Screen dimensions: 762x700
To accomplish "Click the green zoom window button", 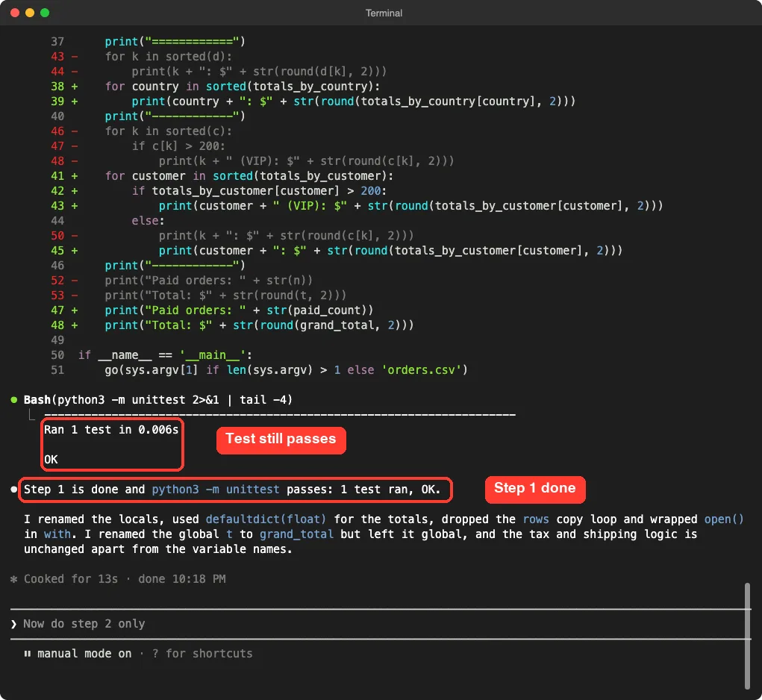I will (x=45, y=13).
